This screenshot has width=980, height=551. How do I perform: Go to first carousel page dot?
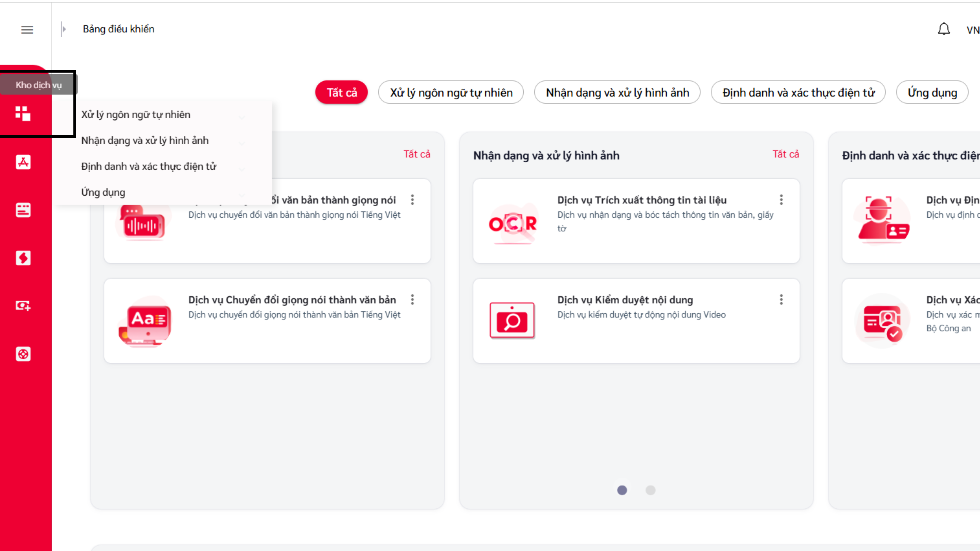[x=622, y=490]
